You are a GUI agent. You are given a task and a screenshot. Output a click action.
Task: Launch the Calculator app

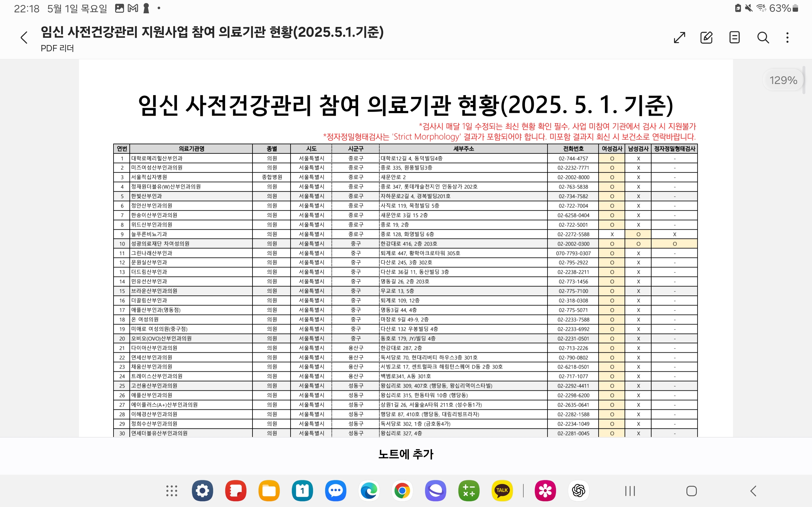coord(469,491)
